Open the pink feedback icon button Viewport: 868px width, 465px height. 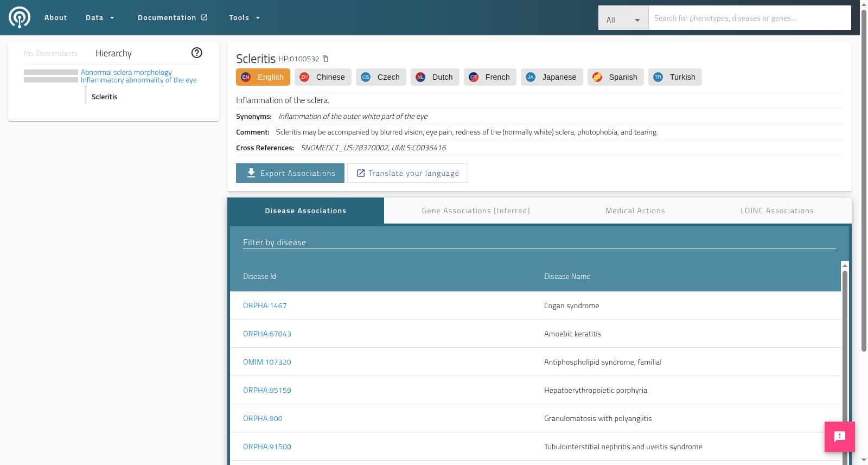click(x=840, y=437)
